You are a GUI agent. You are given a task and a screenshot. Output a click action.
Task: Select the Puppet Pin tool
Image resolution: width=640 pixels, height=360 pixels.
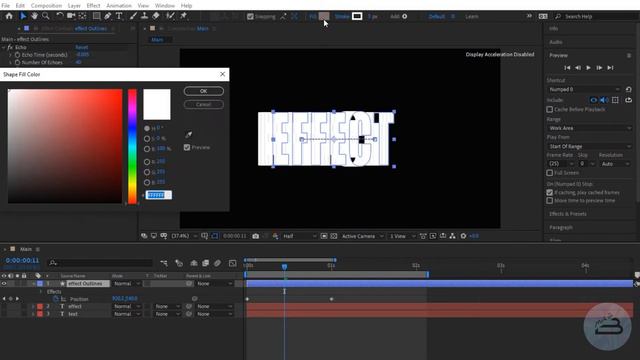click(183, 16)
